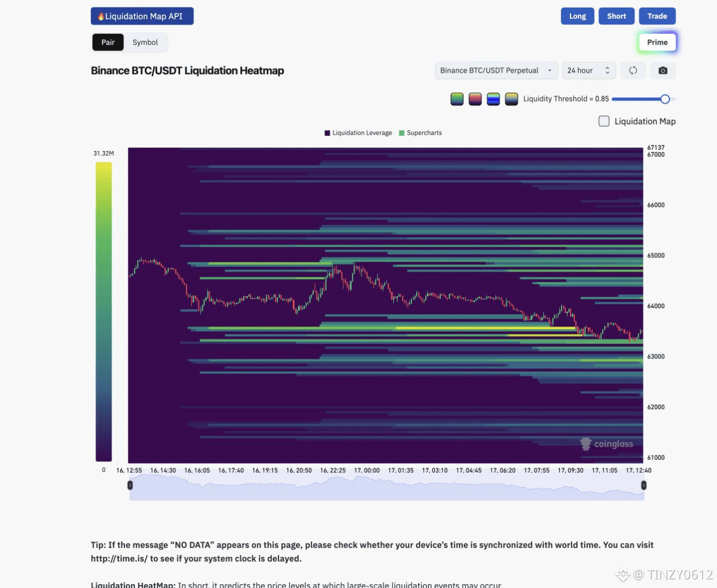The image size is (717, 588).
Task: Click the 61000 price axis label
Action: [x=656, y=458]
